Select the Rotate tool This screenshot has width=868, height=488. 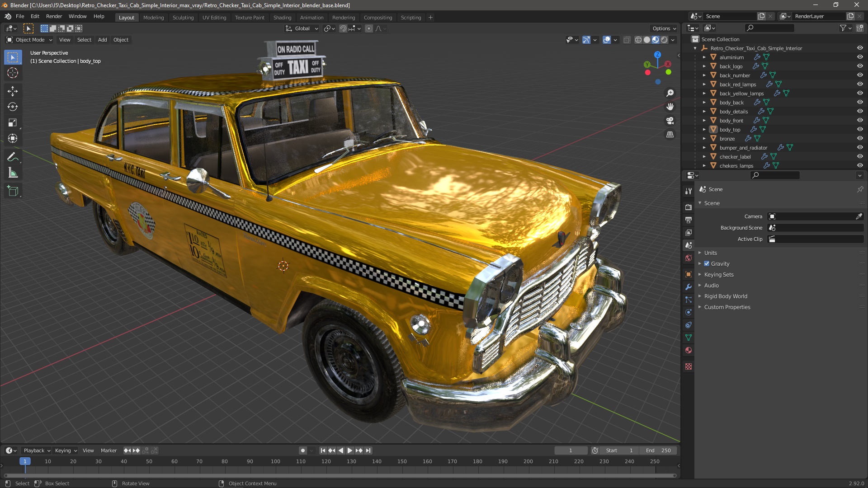tap(12, 107)
